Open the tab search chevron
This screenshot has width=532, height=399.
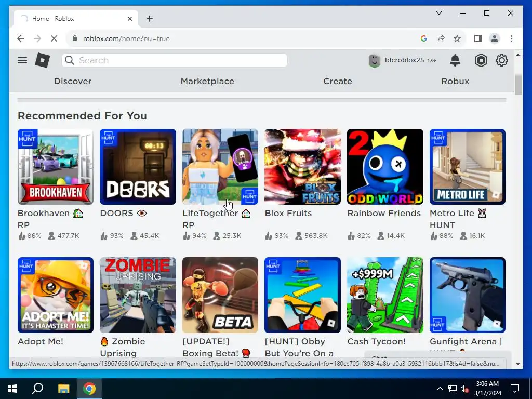[438, 13]
